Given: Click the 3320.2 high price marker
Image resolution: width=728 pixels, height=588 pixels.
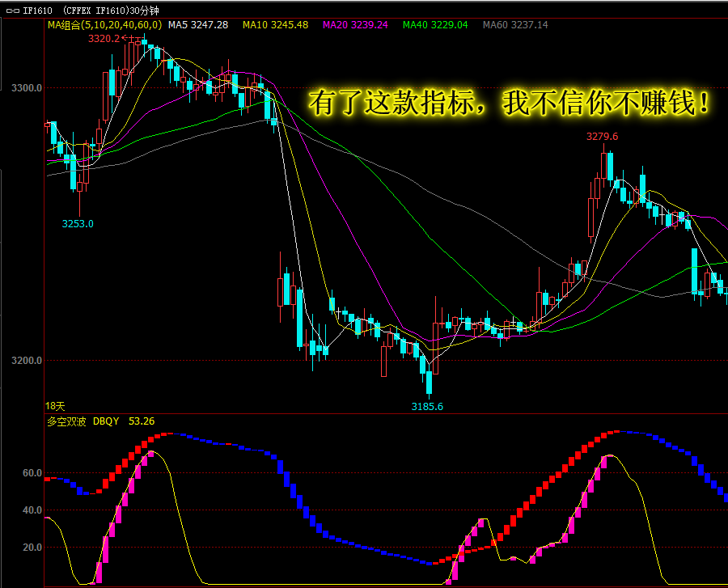Looking at the screenshot, I should (104, 39).
